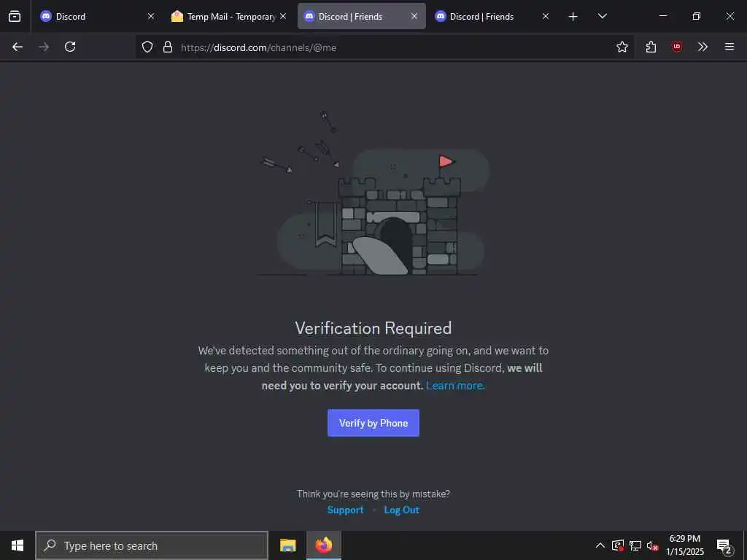Minimize the Firefox window
The height and width of the screenshot is (560, 747).
point(662,16)
